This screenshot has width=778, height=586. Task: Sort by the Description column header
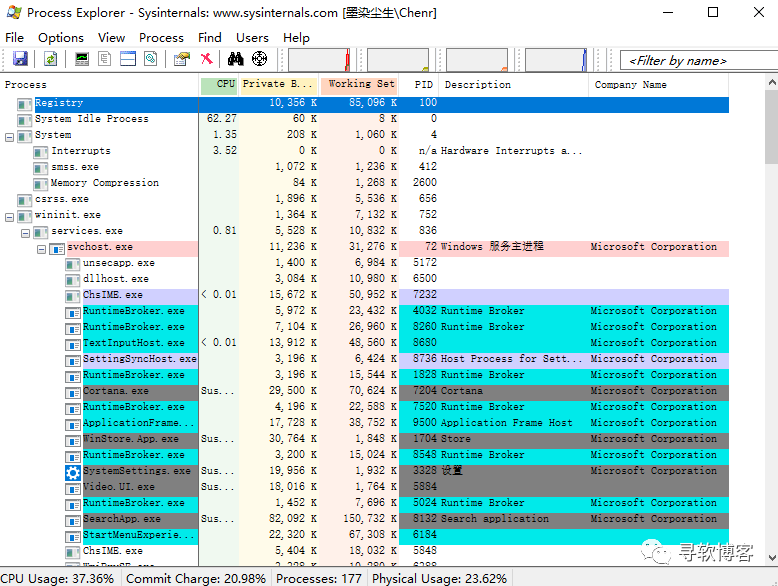tap(515, 85)
